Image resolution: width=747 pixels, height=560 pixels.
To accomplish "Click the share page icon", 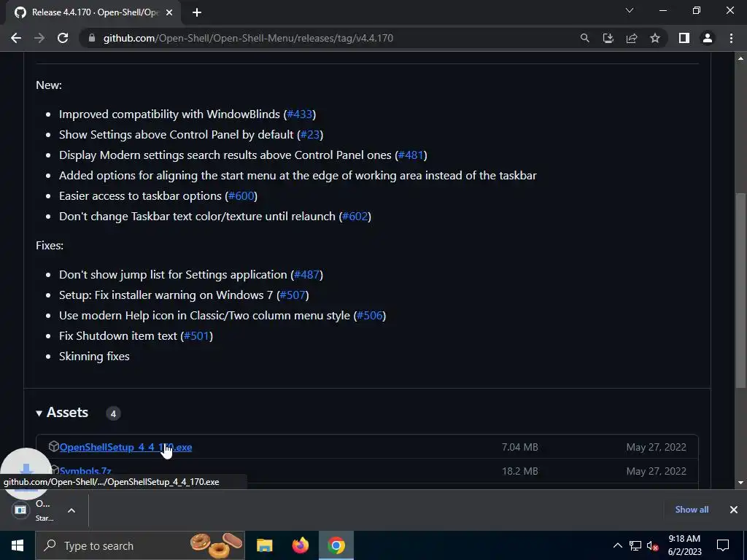I will point(632,38).
